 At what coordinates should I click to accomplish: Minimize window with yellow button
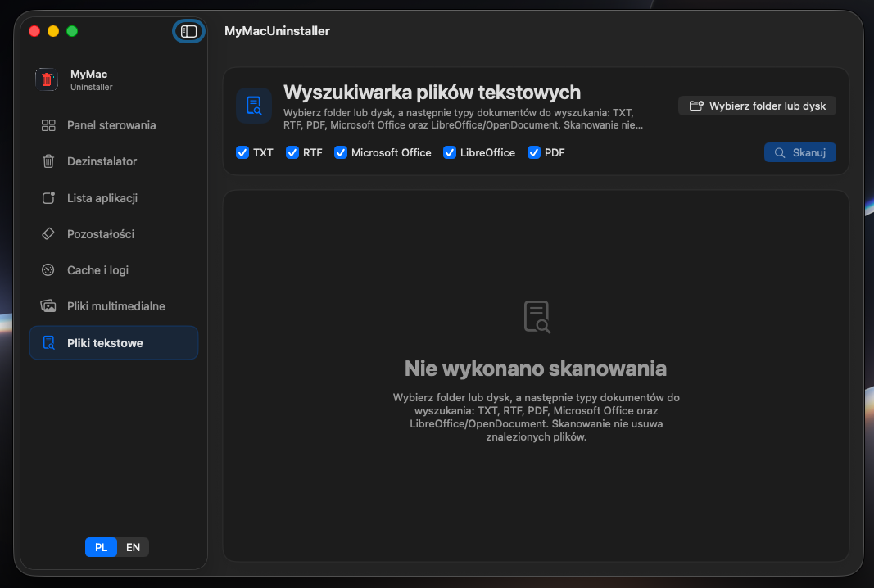pyautogui.click(x=53, y=31)
